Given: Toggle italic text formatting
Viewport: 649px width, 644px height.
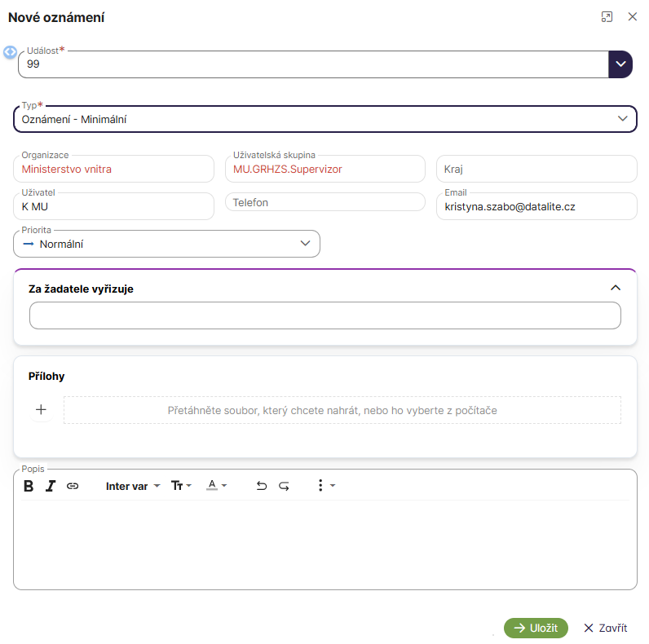Looking at the screenshot, I should (x=51, y=486).
